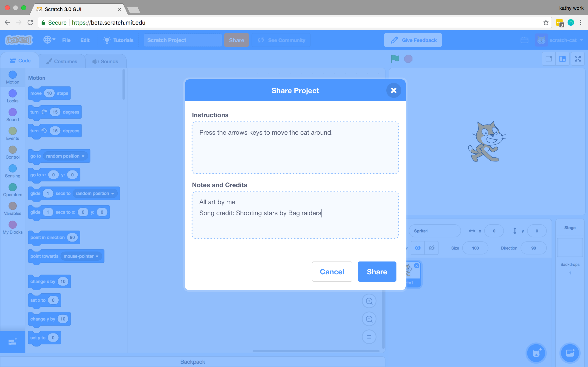
Task: Open the scratch-cat account dropdown
Action: click(560, 40)
